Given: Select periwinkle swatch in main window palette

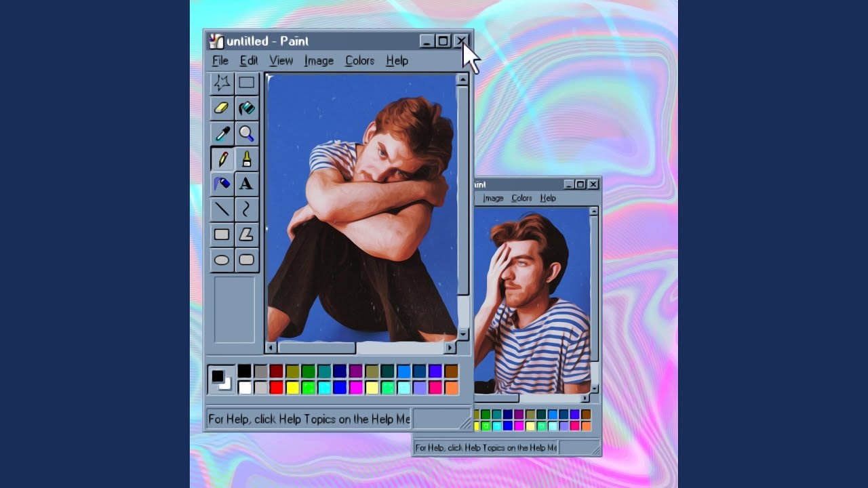Looking at the screenshot, I should (x=420, y=388).
